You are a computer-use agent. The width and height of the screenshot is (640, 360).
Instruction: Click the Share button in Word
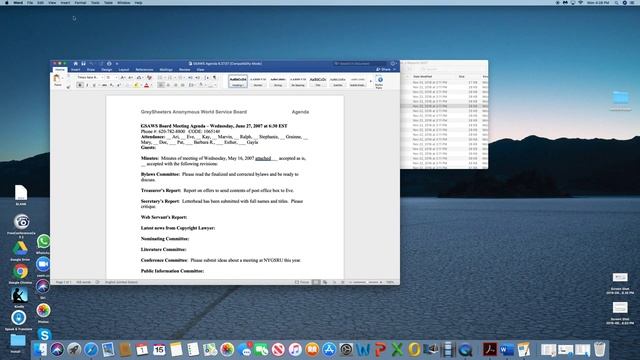click(x=383, y=69)
